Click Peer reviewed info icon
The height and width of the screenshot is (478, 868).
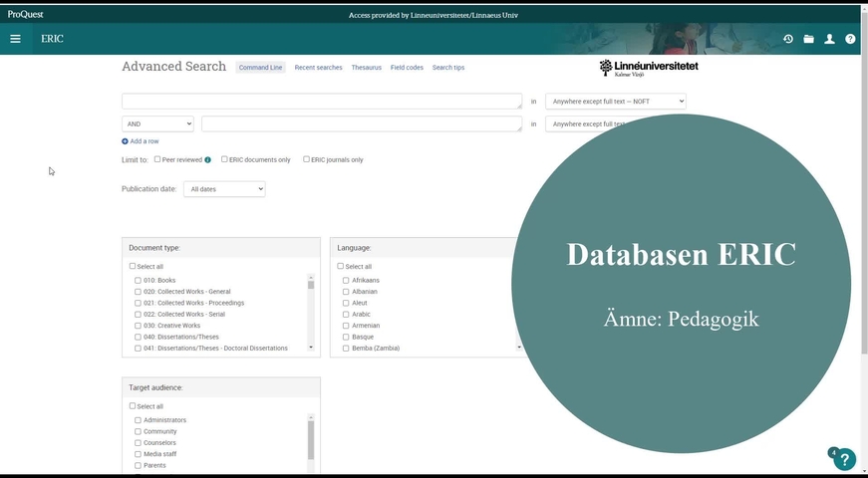coord(207,160)
